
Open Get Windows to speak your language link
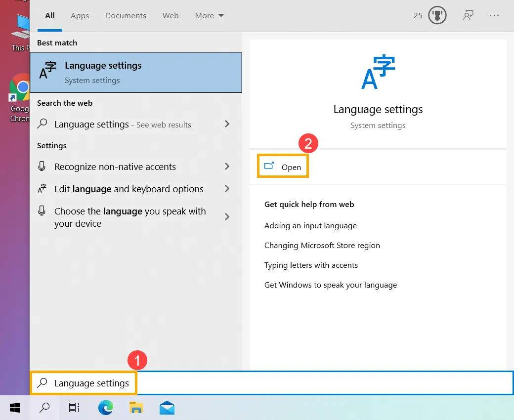[x=331, y=285]
